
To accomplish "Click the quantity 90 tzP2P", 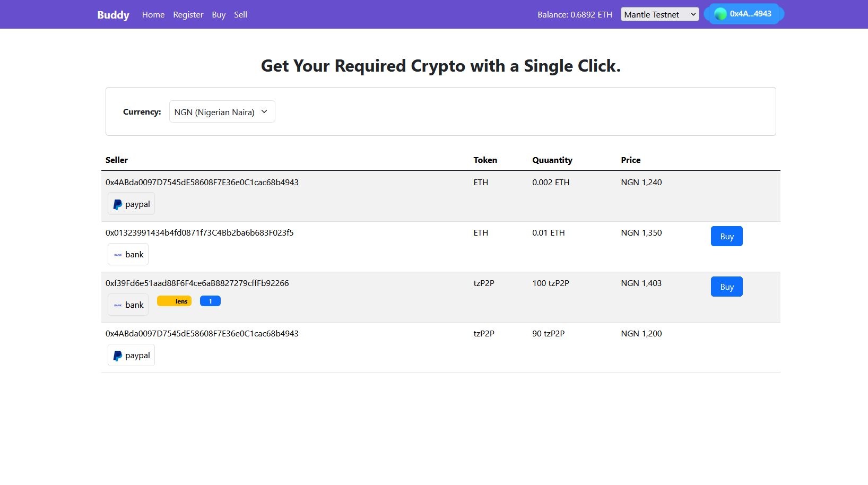I will tap(549, 334).
